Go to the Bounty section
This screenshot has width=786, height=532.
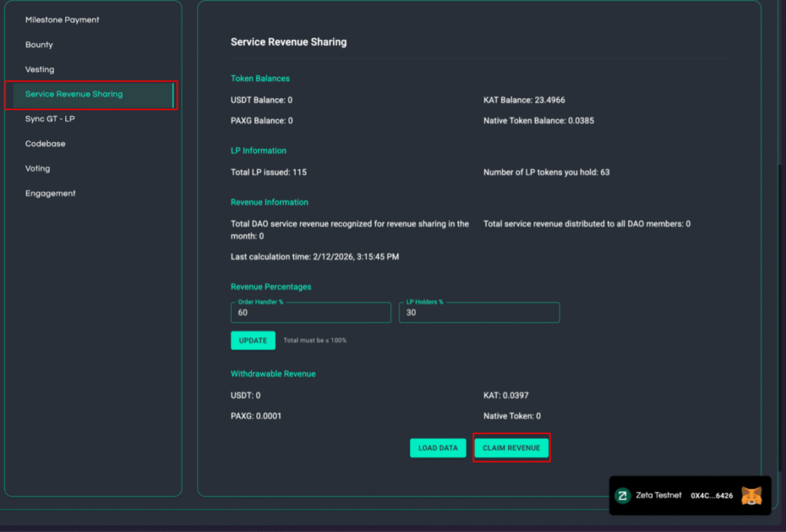click(x=39, y=45)
